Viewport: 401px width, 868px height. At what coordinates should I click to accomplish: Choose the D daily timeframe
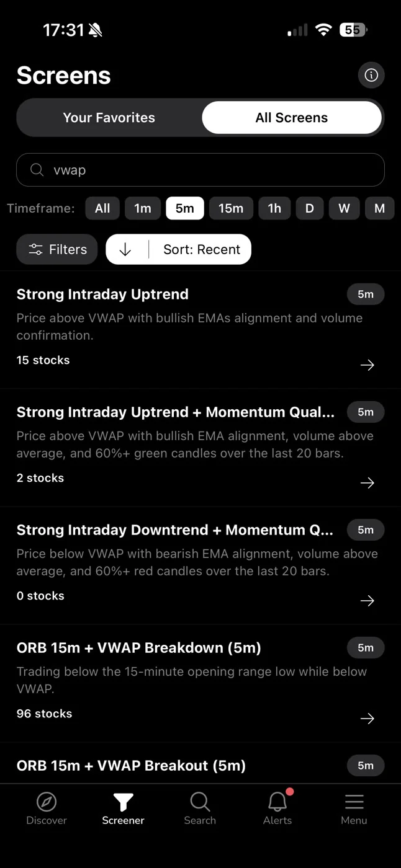coord(309,208)
